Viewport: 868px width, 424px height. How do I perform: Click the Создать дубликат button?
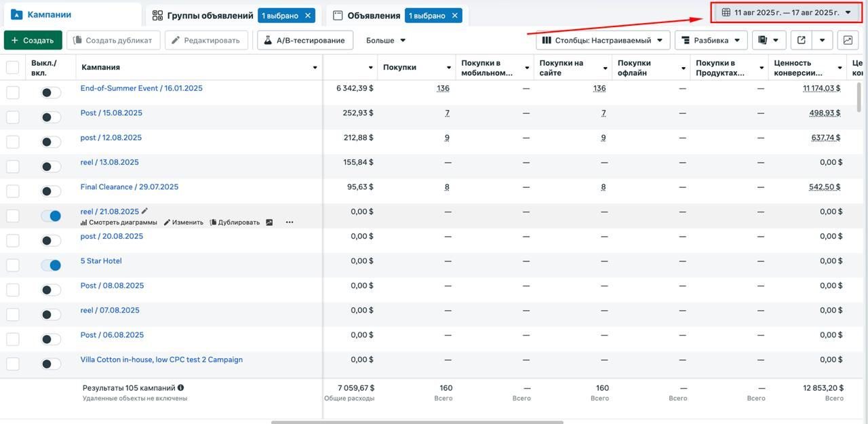pos(113,40)
